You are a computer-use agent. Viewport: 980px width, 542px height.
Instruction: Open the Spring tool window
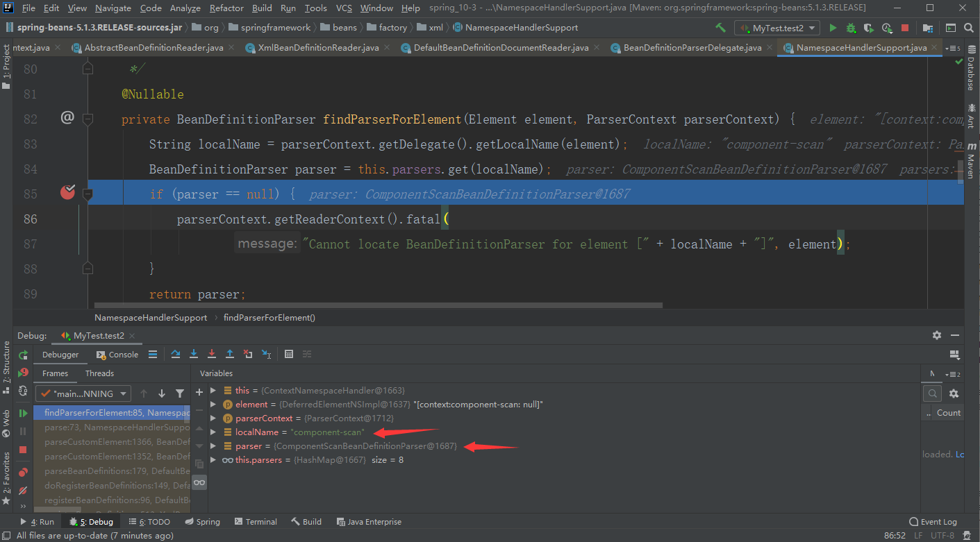(202, 522)
